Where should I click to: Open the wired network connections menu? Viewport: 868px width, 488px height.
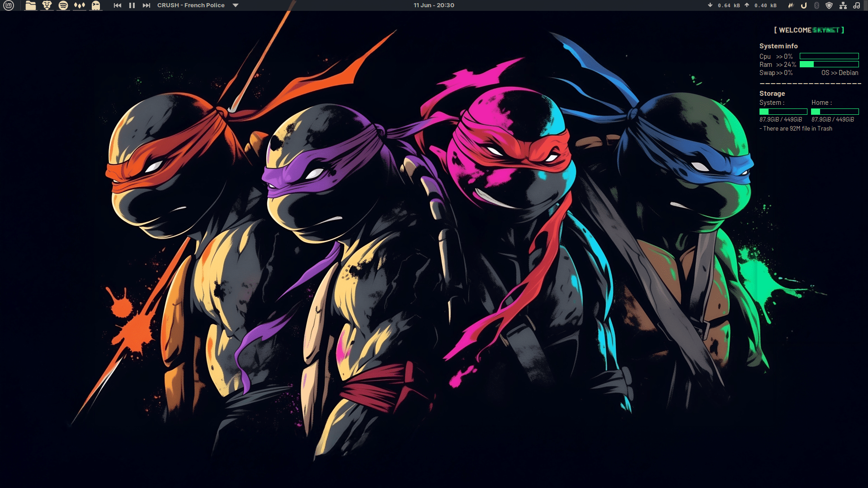(843, 5)
